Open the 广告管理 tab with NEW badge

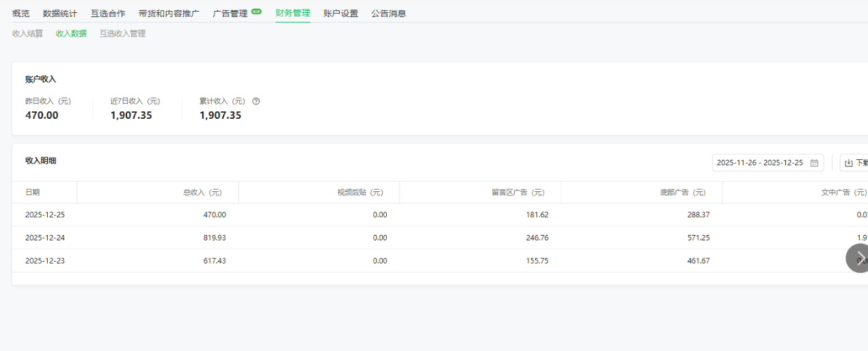point(230,13)
